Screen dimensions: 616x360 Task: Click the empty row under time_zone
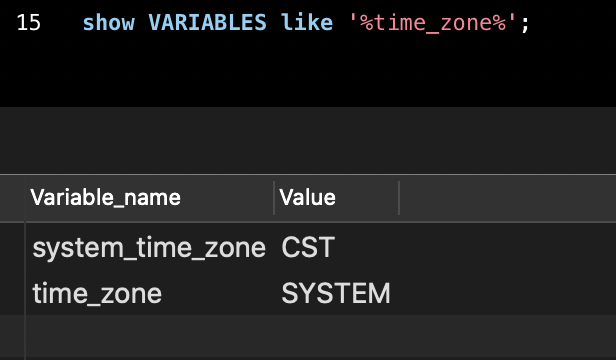[321, 336]
